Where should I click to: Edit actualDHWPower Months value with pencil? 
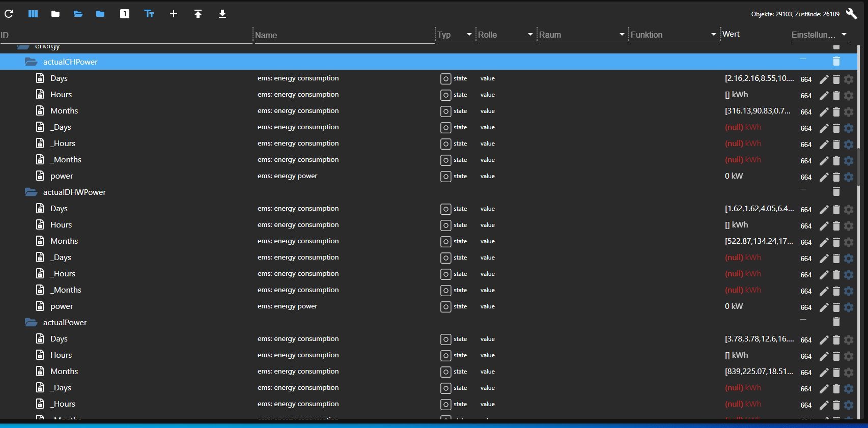pos(824,242)
